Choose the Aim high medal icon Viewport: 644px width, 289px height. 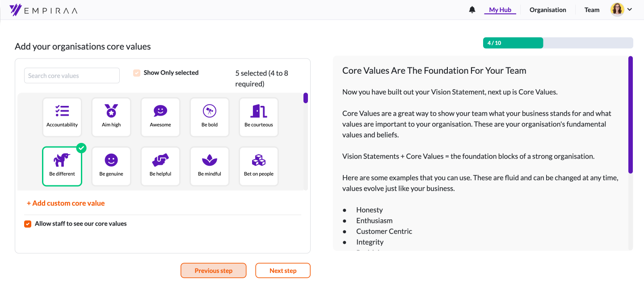(111, 112)
